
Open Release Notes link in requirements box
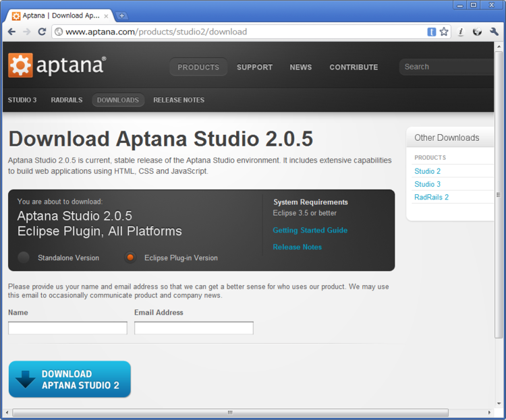(x=298, y=247)
